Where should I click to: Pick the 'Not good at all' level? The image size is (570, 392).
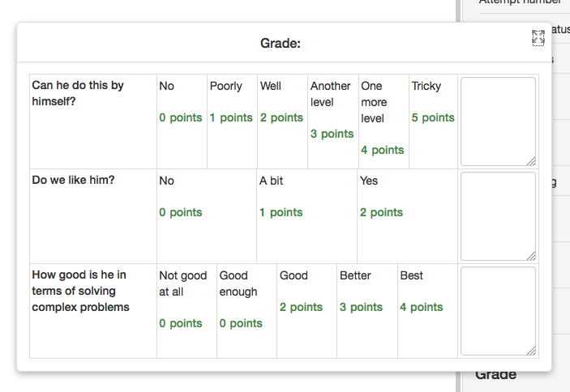click(186, 311)
